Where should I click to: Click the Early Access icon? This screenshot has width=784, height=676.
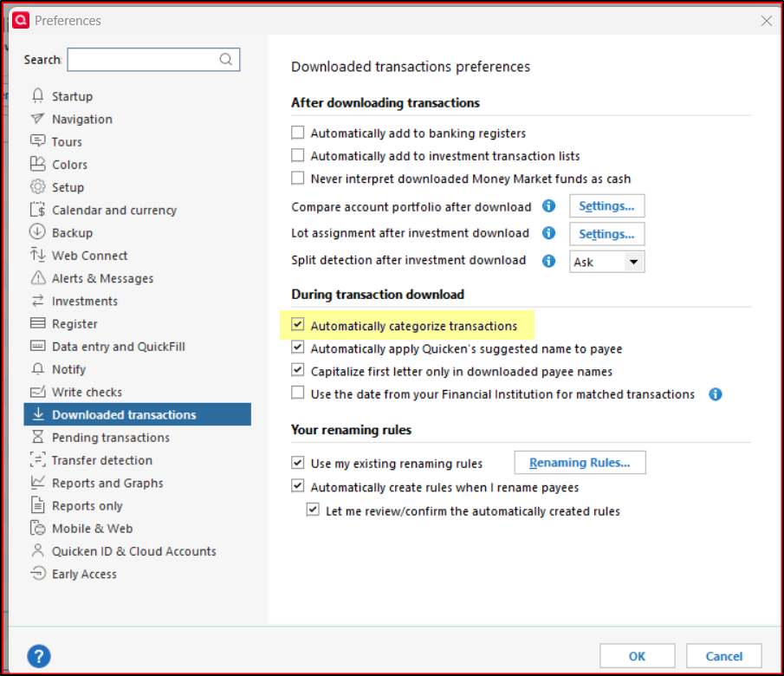(x=37, y=574)
